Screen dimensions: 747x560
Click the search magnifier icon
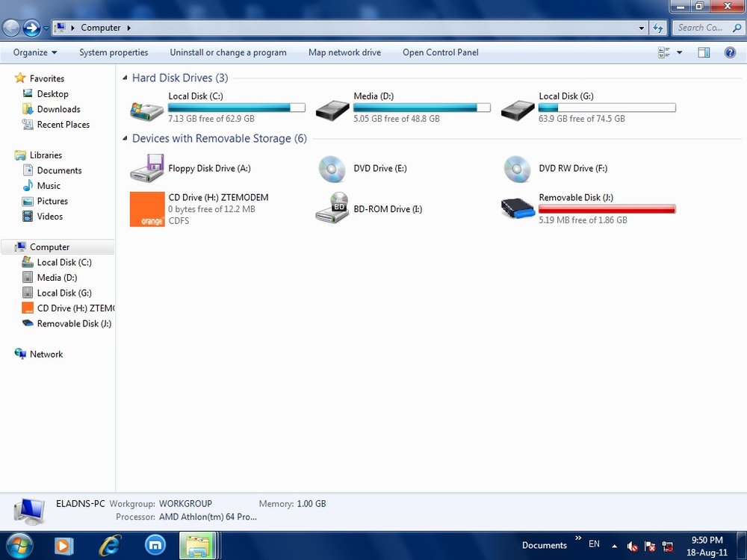tap(737, 28)
